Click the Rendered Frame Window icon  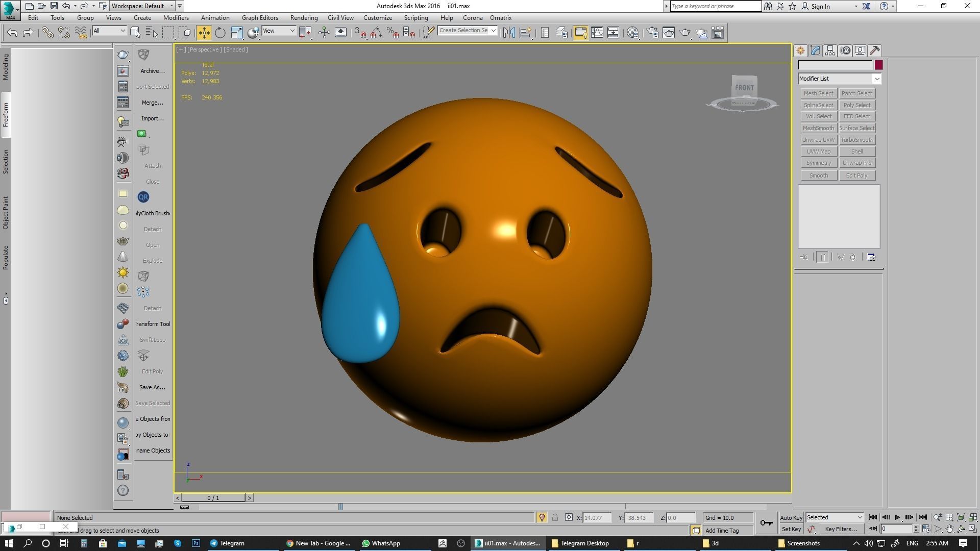669,33
